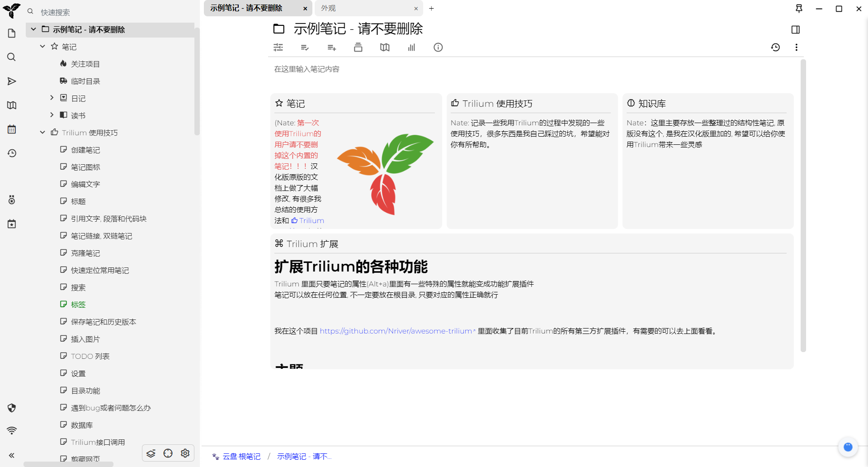The width and height of the screenshot is (868, 467).
Task: Open the note info icon in ribbon
Action: [438, 48]
